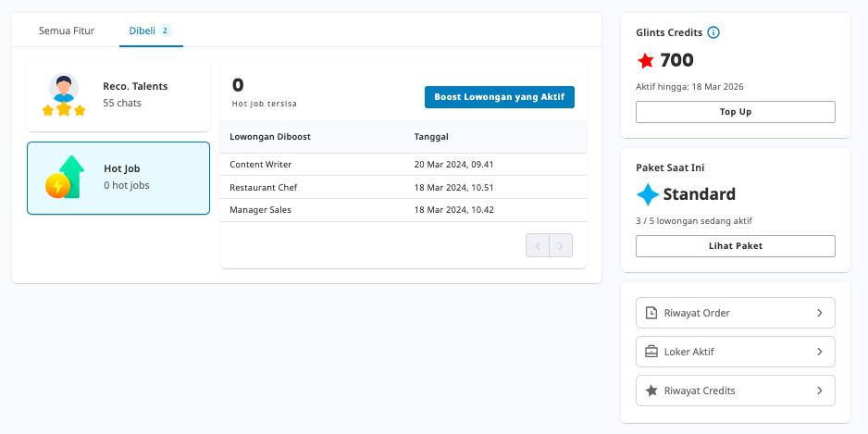Click the Hot Job tersisa label
The height and width of the screenshot is (434, 868).
point(264,104)
